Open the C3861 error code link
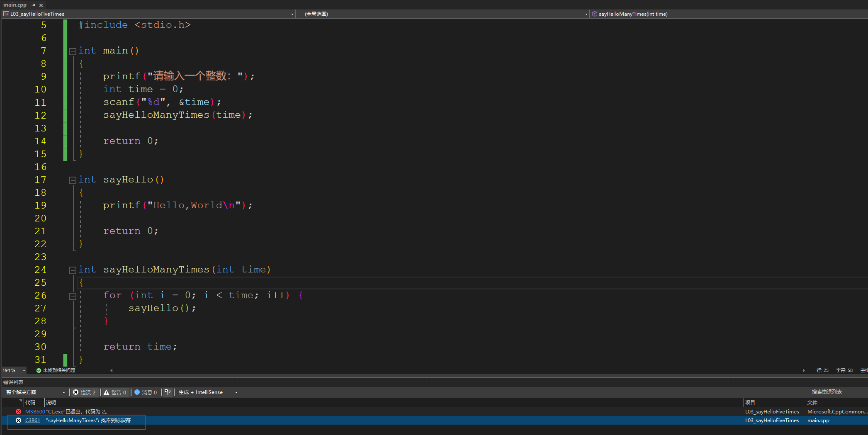The height and width of the screenshot is (435, 868). (x=32, y=420)
